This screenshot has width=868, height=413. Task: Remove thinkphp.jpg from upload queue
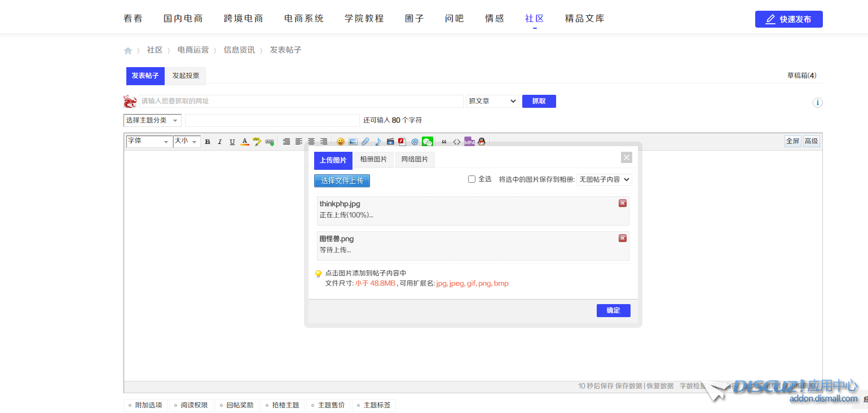[623, 203]
